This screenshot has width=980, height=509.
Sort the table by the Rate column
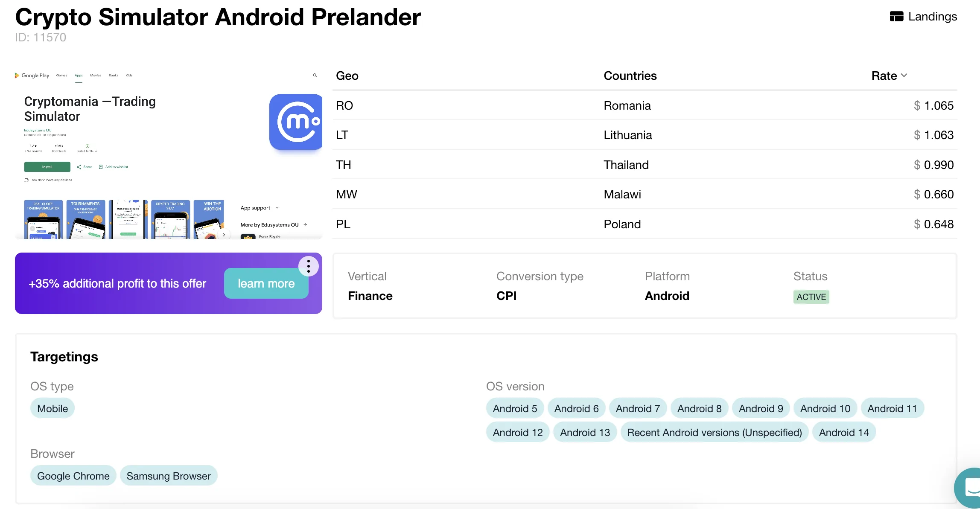coord(889,76)
